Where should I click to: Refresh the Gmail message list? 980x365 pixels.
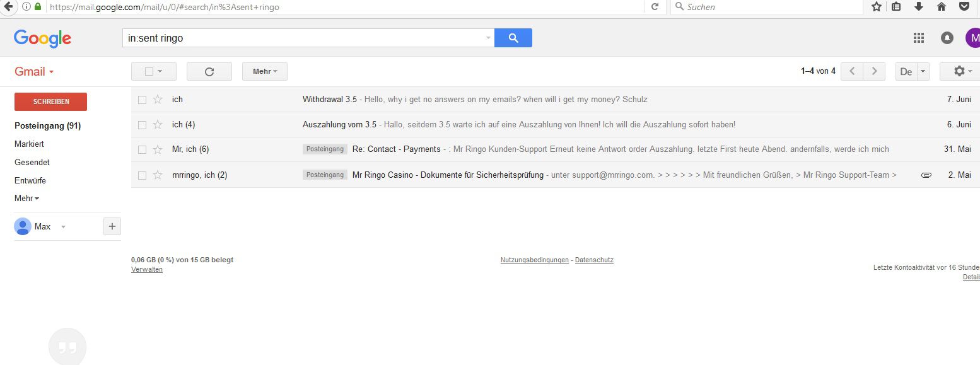coord(209,71)
